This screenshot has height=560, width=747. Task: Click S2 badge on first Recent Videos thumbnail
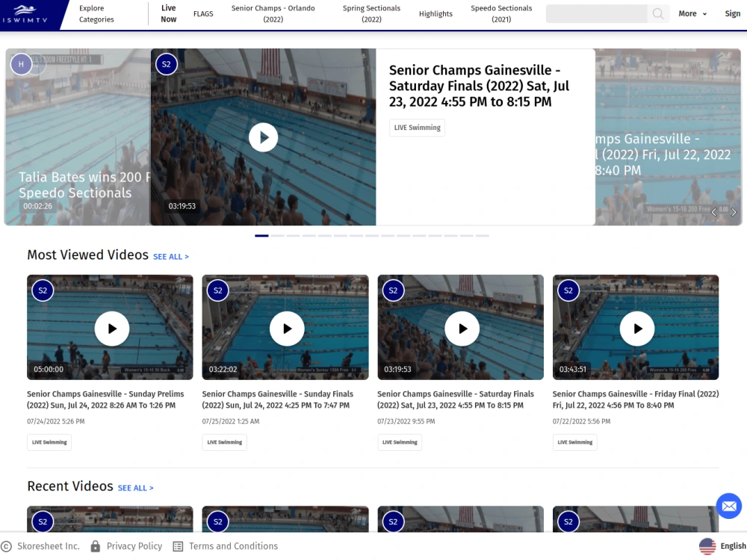tap(43, 522)
